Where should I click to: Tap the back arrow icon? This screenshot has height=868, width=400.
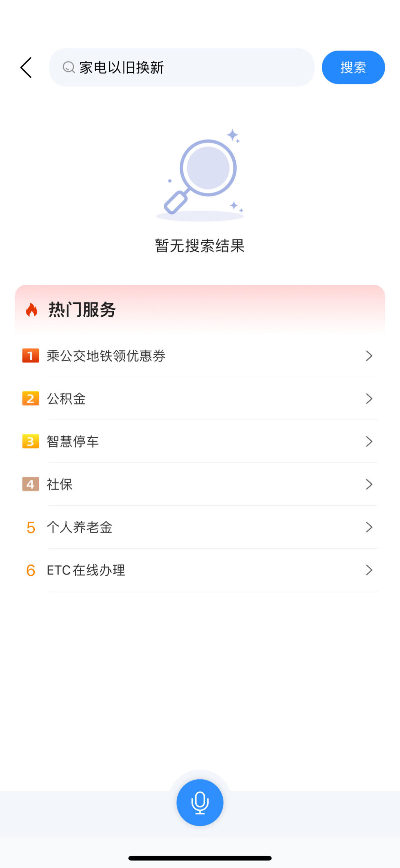(x=26, y=67)
